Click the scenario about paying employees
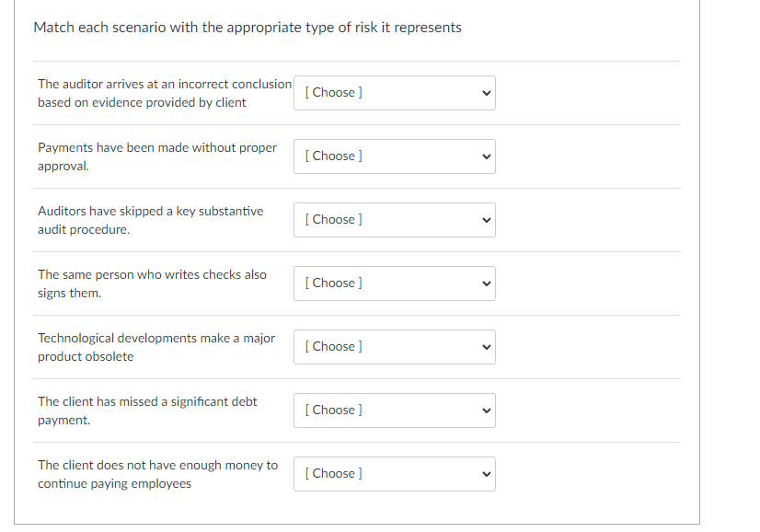760x532 pixels. click(x=157, y=473)
